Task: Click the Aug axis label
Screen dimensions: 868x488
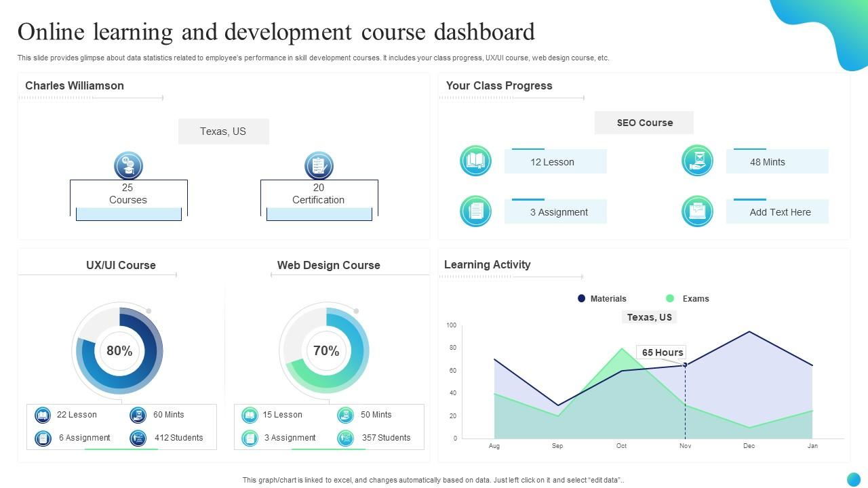Action: click(x=494, y=446)
